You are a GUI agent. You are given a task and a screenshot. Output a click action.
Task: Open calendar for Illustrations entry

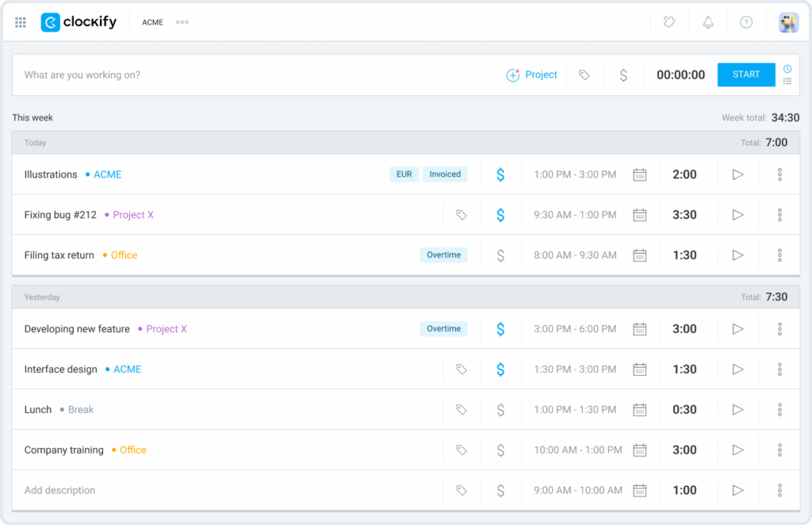(640, 174)
